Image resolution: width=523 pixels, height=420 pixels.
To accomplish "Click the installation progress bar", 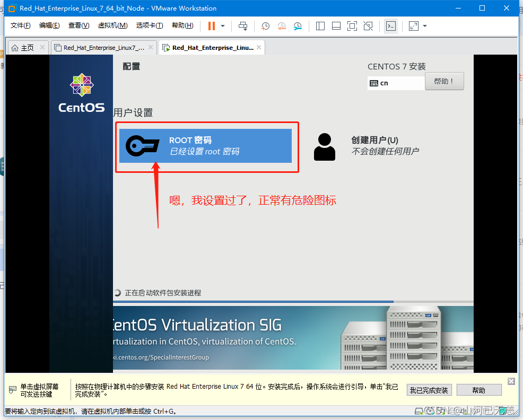I will (293, 302).
